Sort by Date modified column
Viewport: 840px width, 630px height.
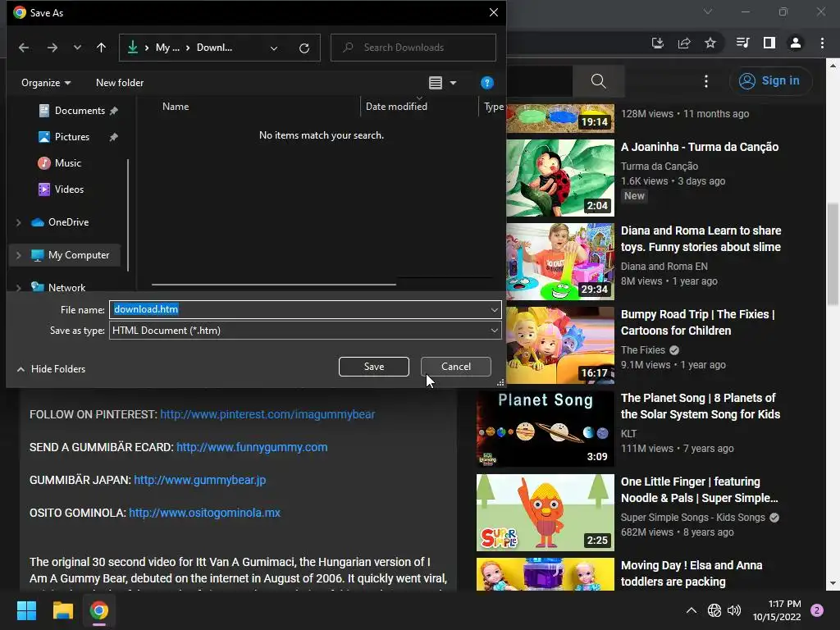pyautogui.click(x=396, y=107)
